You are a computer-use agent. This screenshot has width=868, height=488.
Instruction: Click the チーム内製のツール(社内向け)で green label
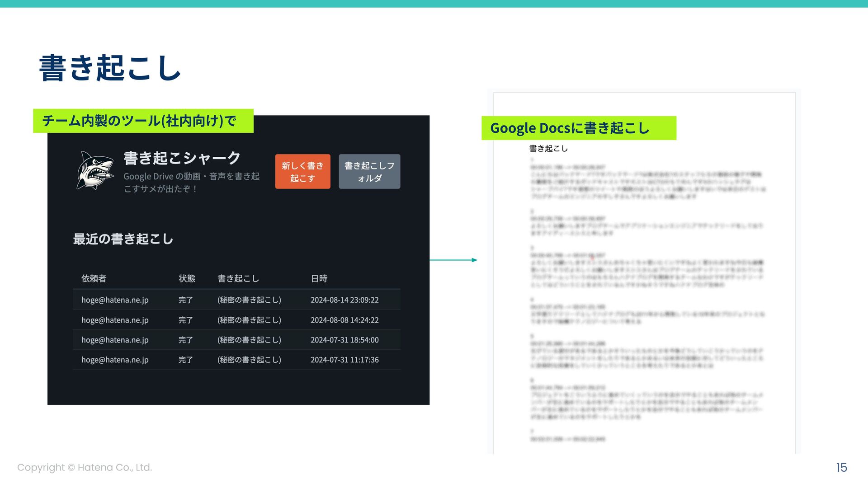coord(143,121)
